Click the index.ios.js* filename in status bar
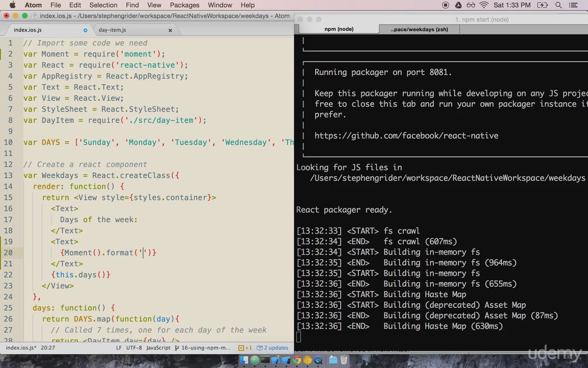 coord(21,348)
